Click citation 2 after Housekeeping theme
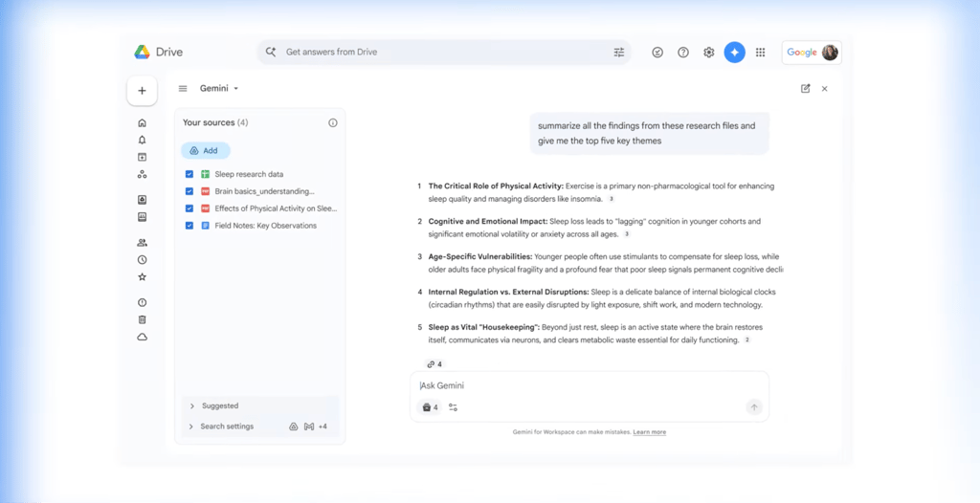The image size is (980, 503). click(746, 339)
